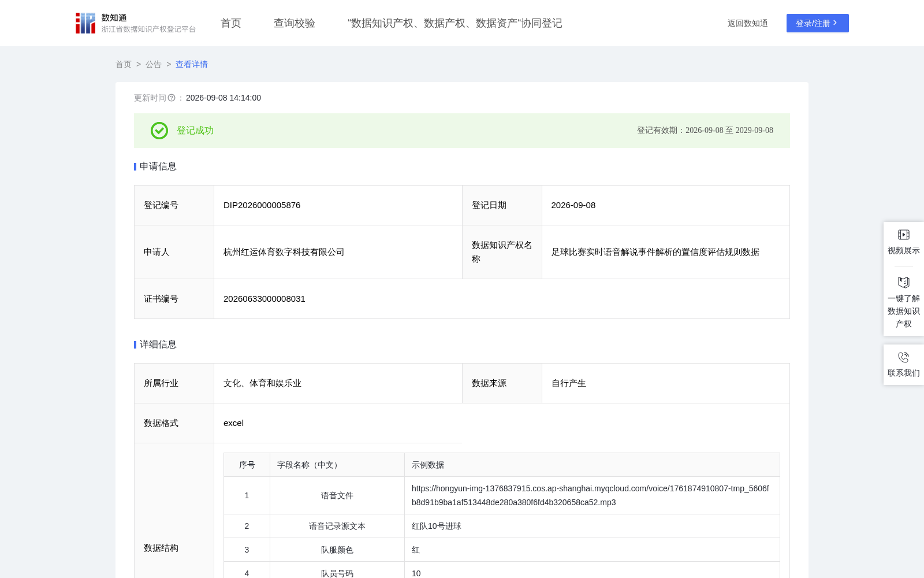Go to the 首页 nav menu

[231, 23]
